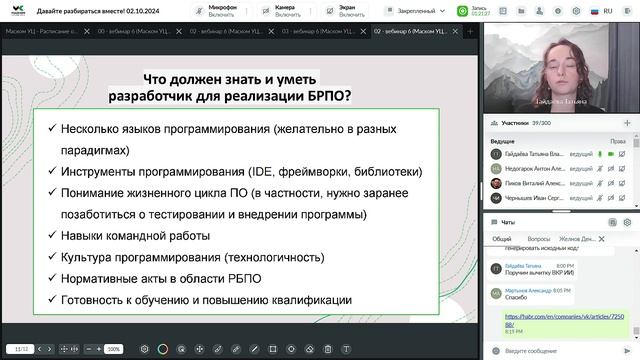Close the 03 - вебинар 6 tab
The width and height of the screenshot is (640, 360).
pos(363,31)
